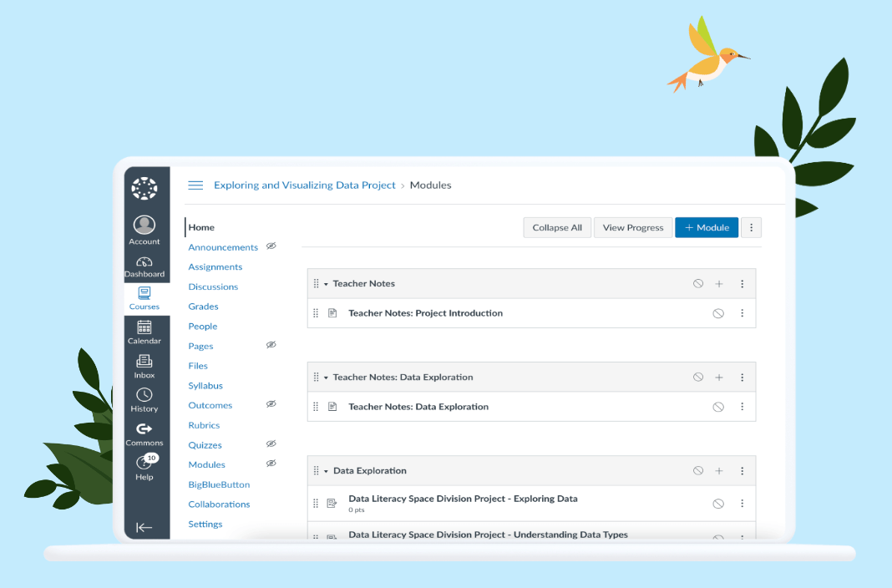Click View Progress for the modules
Image resolution: width=892 pixels, height=588 pixels.
[632, 227]
